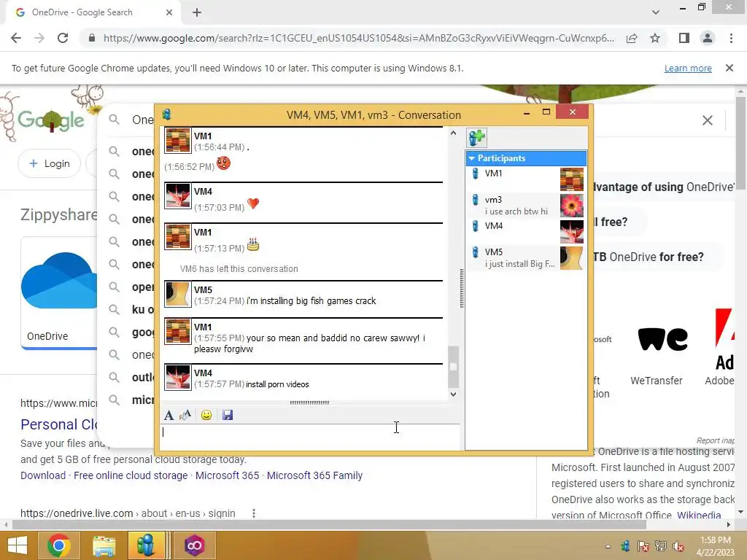This screenshot has width=747, height=560.
Task: Bookmark this page with the star icon
Action: coord(655,38)
